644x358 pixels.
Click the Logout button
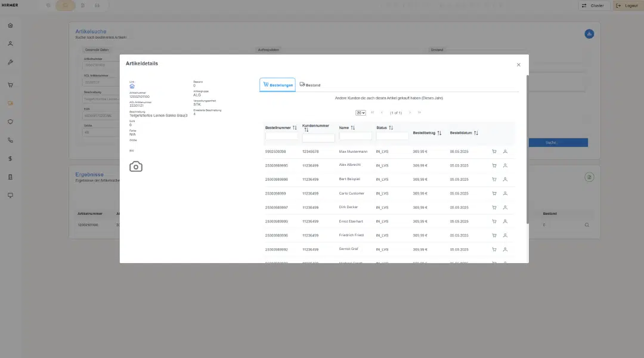click(627, 6)
